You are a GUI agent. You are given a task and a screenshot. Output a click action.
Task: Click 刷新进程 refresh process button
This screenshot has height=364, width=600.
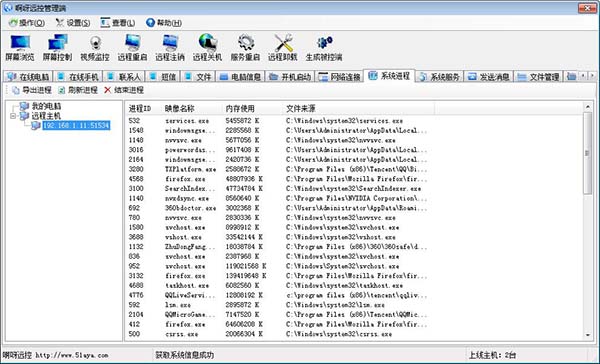[x=78, y=90]
